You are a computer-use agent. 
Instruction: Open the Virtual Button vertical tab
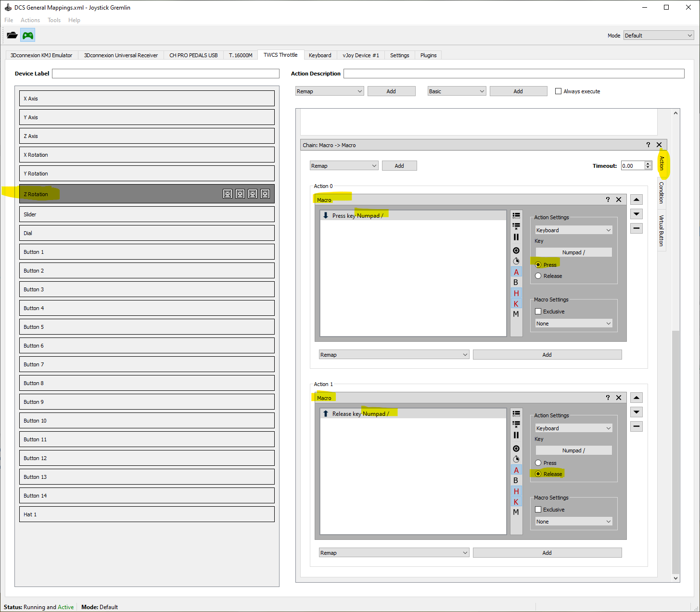[662, 230]
